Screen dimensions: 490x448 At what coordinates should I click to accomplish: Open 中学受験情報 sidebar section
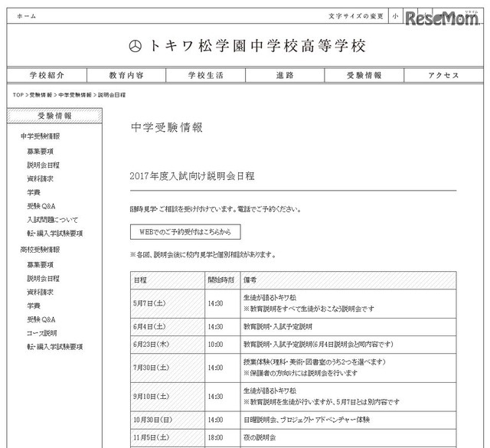(x=40, y=136)
